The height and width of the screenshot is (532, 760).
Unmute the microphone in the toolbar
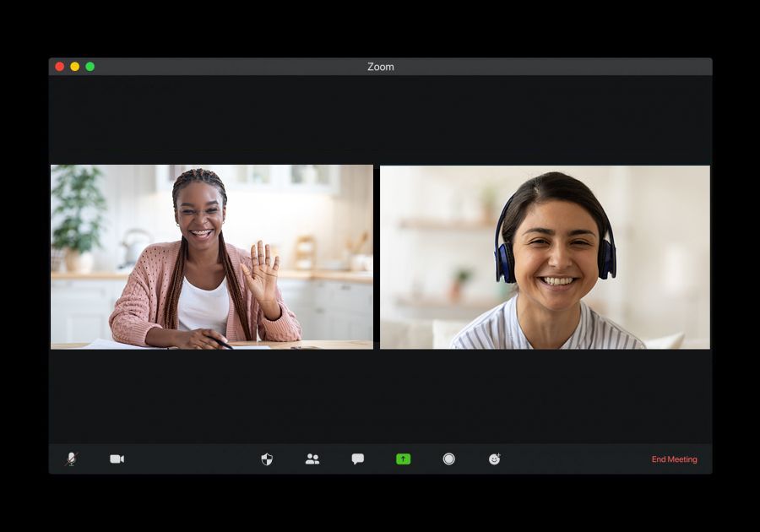click(x=72, y=459)
